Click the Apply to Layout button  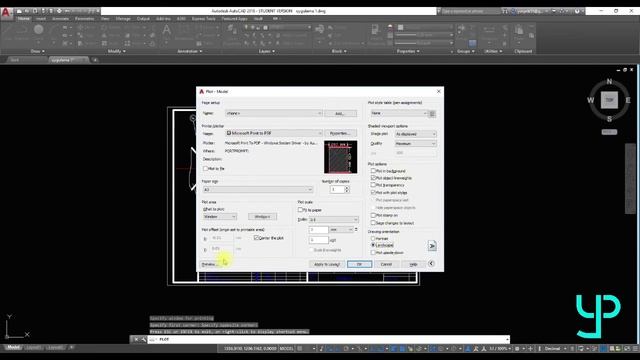[327, 264]
